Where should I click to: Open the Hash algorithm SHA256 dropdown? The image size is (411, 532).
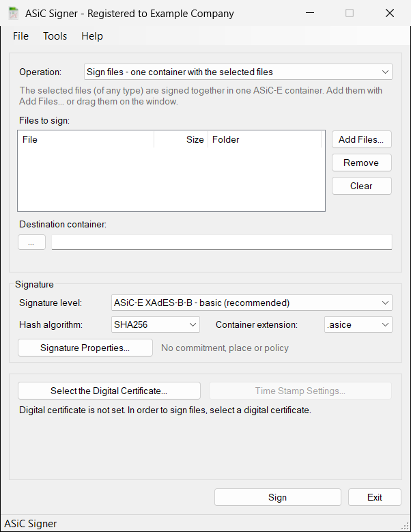pos(155,324)
